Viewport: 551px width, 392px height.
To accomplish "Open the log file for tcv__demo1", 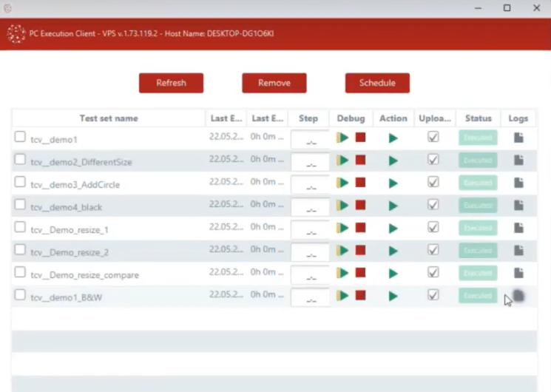I will pyautogui.click(x=518, y=138).
